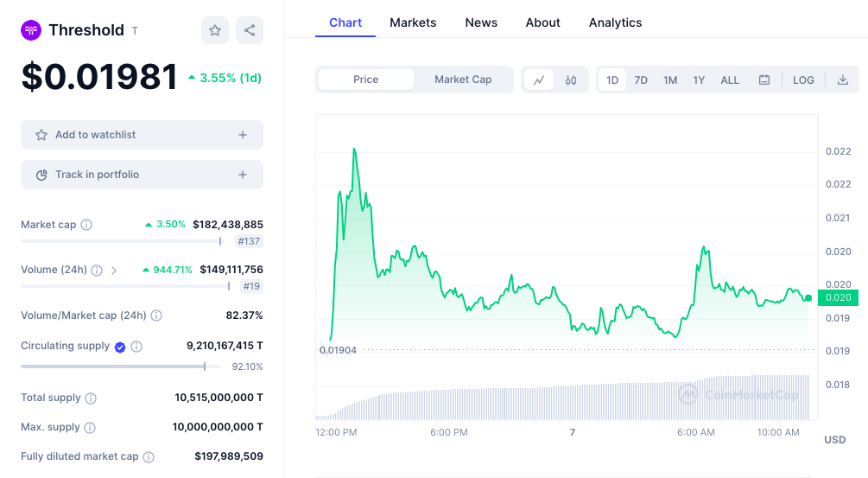Open Total supply info icon
The height and width of the screenshot is (478, 868).
[91, 398]
